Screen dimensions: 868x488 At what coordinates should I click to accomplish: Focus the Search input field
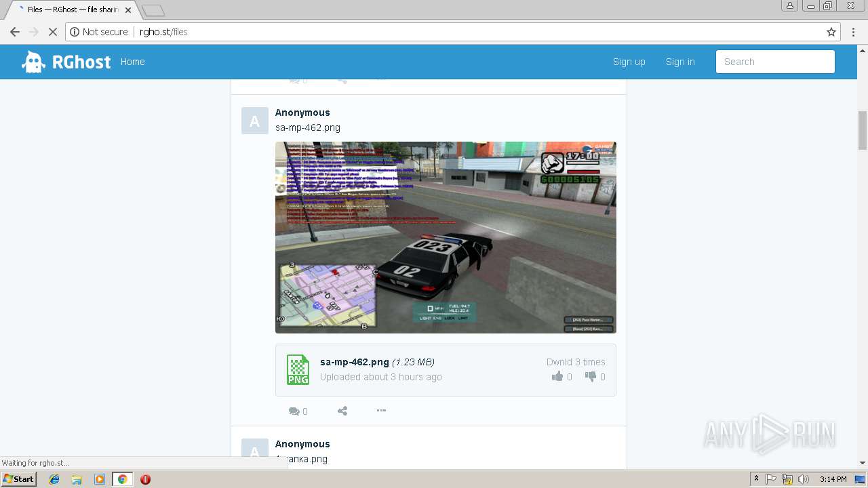point(775,62)
